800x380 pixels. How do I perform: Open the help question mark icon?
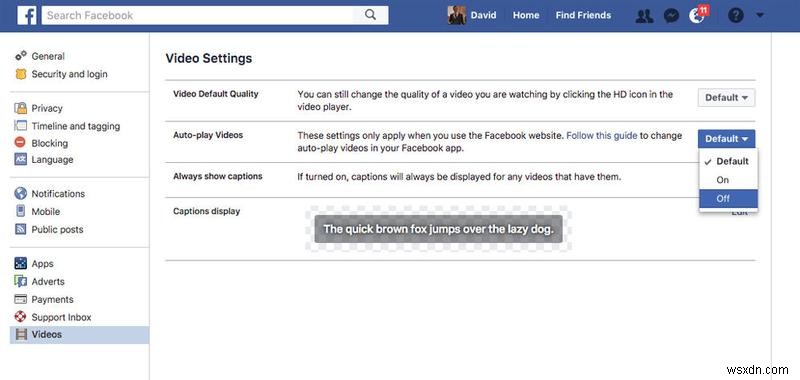pyautogui.click(x=735, y=16)
